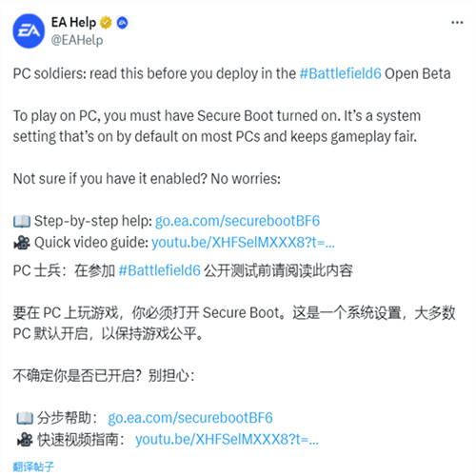Click the Secure Boot requirement paragraph text

pos(217,127)
